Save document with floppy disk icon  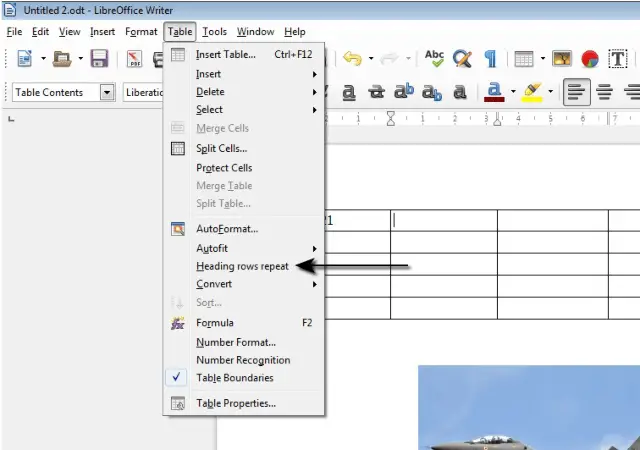(x=99, y=59)
